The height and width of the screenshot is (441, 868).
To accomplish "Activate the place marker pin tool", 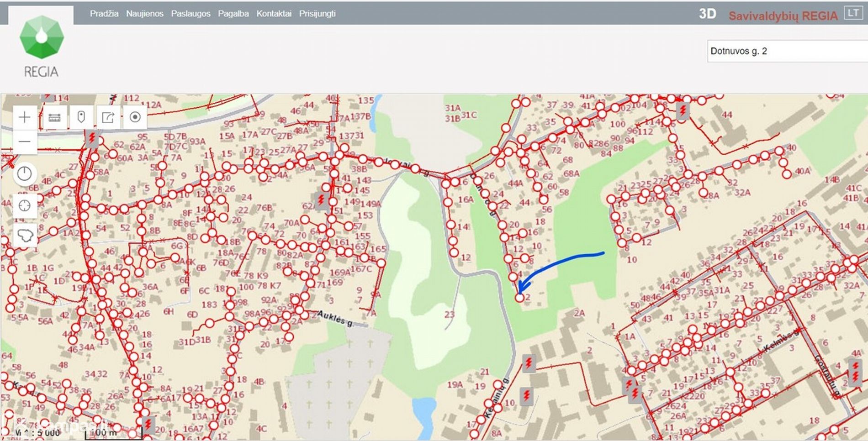I will pyautogui.click(x=81, y=117).
